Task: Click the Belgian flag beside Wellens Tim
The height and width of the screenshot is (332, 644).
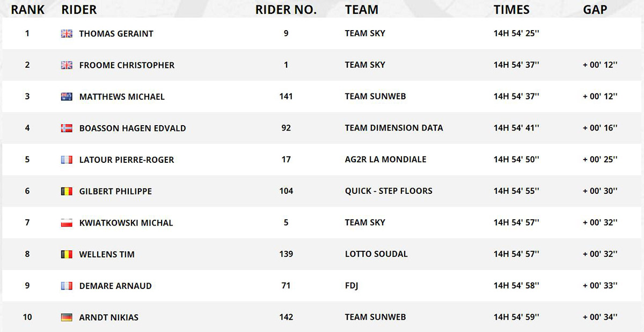Action: [67, 255]
